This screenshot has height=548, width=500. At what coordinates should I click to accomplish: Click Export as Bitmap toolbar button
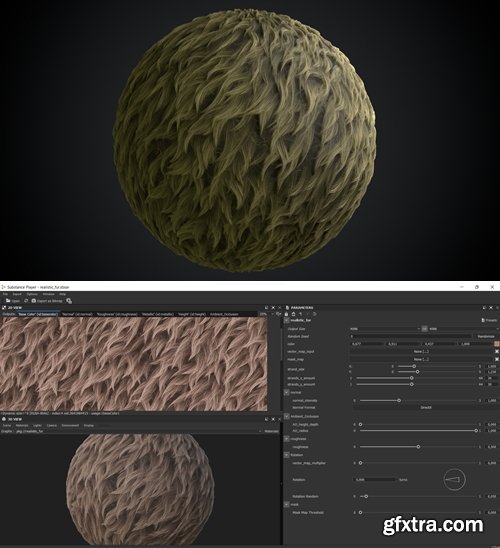point(47,301)
